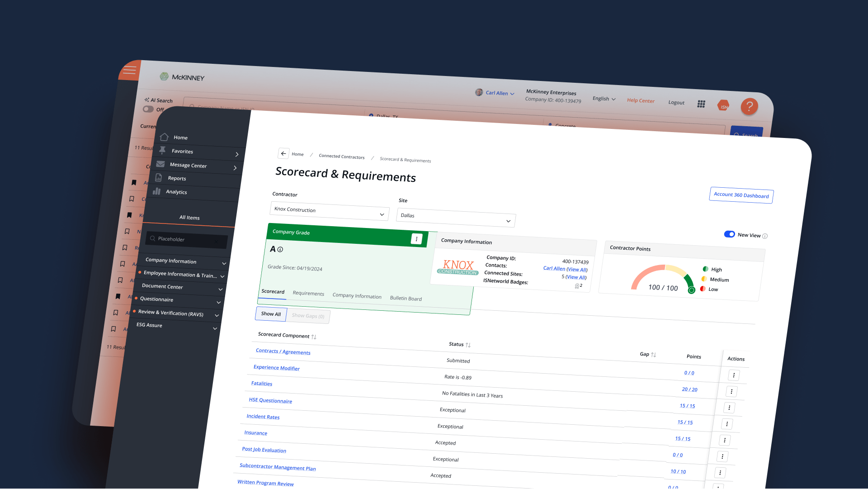This screenshot has height=489, width=868.
Task: Click the Favorites pin icon
Action: [162, 150]
